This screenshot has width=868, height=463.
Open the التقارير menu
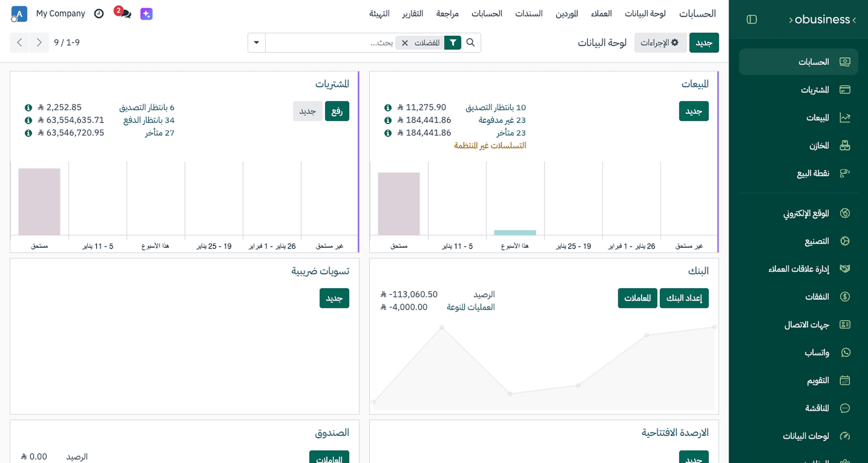(412, 14)
